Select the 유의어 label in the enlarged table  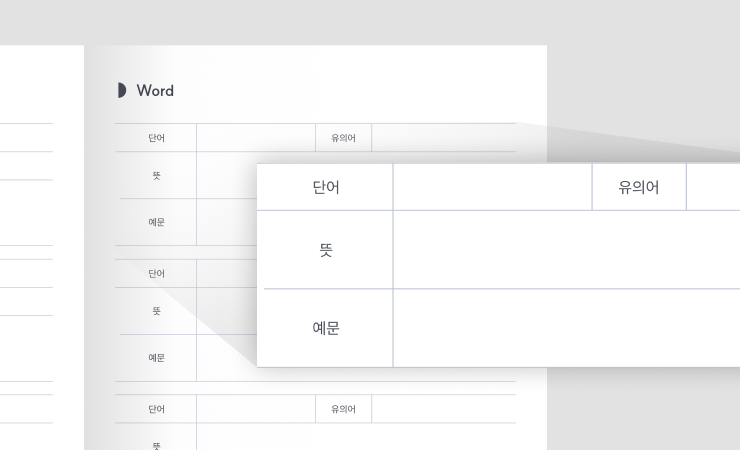coord(639,187)
